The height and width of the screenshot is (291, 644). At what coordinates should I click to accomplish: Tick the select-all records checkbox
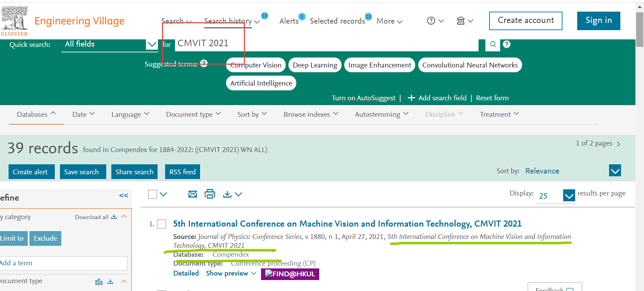coord(152,194)
